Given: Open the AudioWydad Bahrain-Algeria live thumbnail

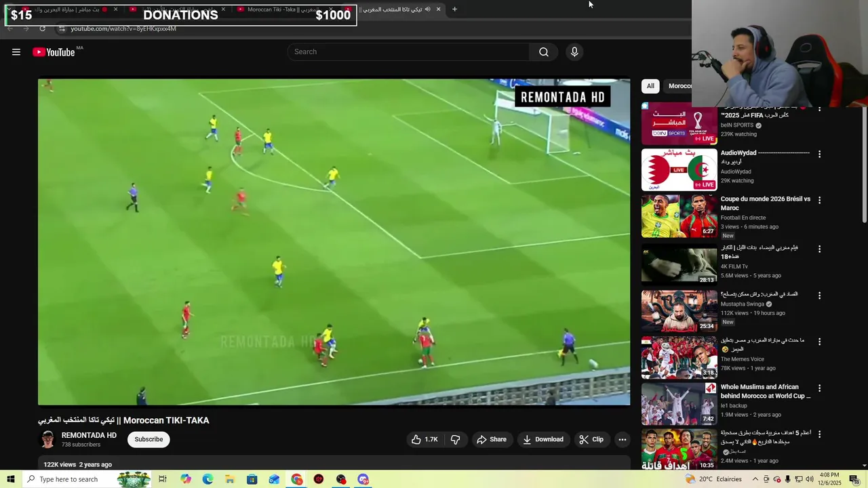Looking at the screenshot, I should [x=679, y=170].
